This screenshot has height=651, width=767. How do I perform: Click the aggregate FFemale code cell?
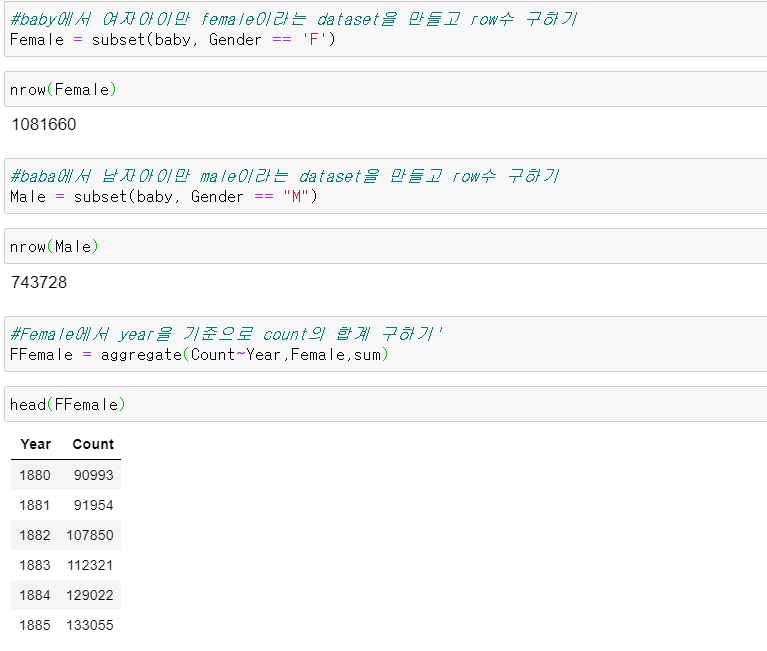386,344
